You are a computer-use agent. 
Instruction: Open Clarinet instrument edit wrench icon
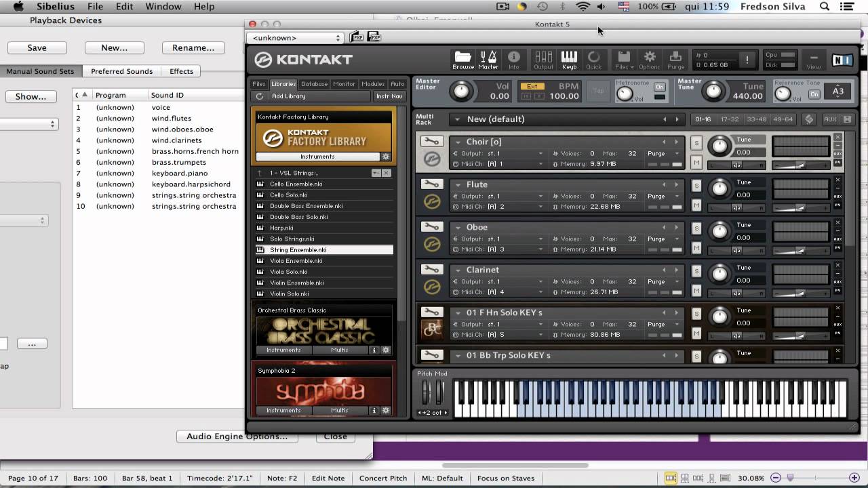pyautogui.click(x=431, y=270)
